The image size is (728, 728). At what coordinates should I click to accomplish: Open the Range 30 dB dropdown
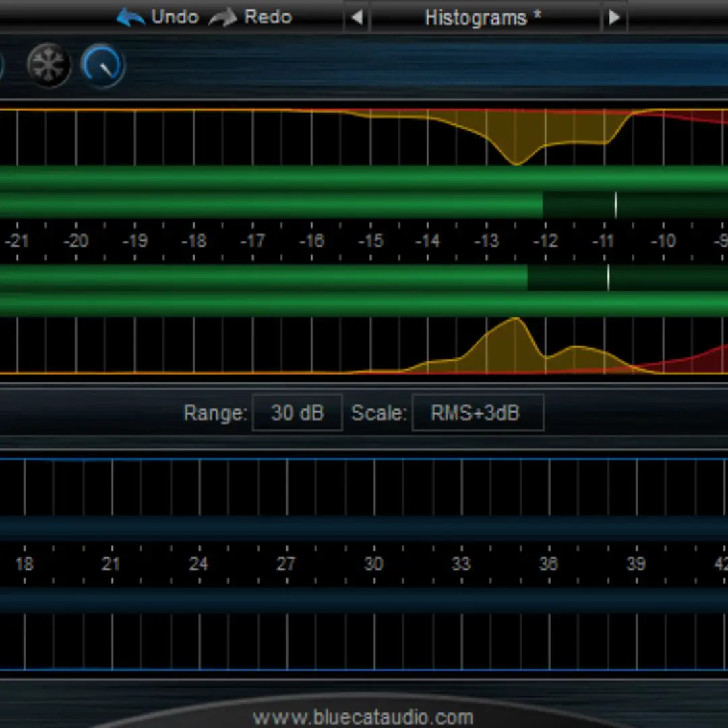[x=297, y=413]
